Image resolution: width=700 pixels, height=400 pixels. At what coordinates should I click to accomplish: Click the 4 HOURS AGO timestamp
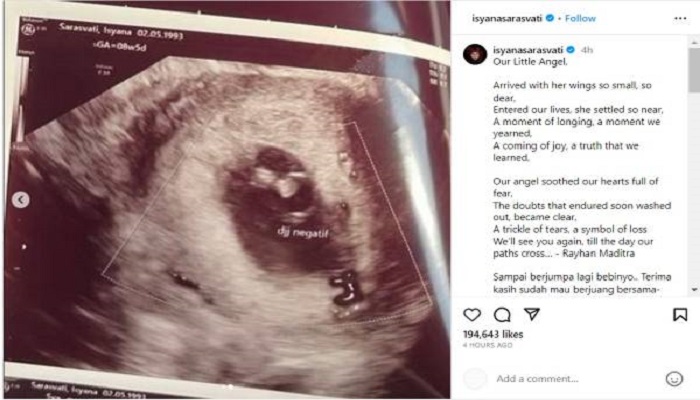488,345
